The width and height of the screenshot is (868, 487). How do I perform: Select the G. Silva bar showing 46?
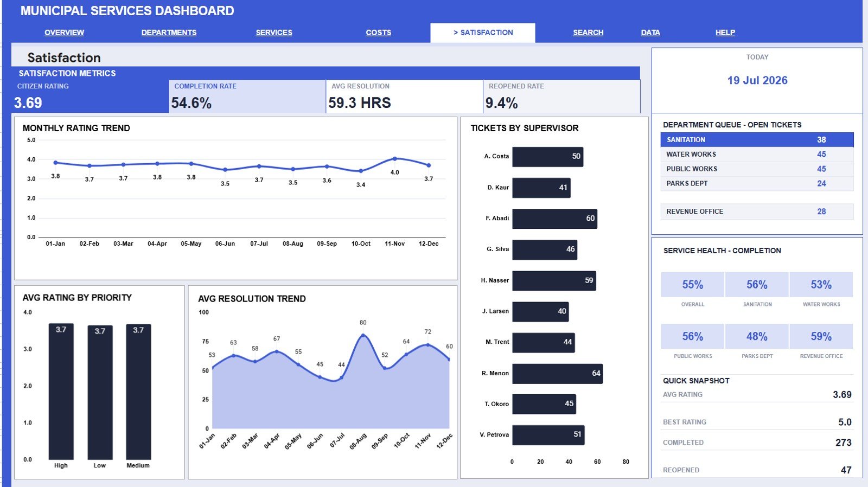pyautogui.click(x=545, y=249)
